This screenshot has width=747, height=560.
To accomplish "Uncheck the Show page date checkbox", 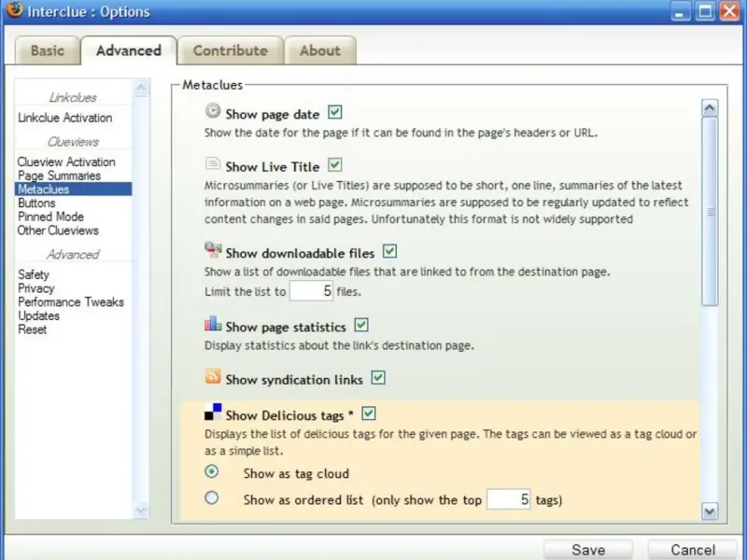I will [335, 112].
